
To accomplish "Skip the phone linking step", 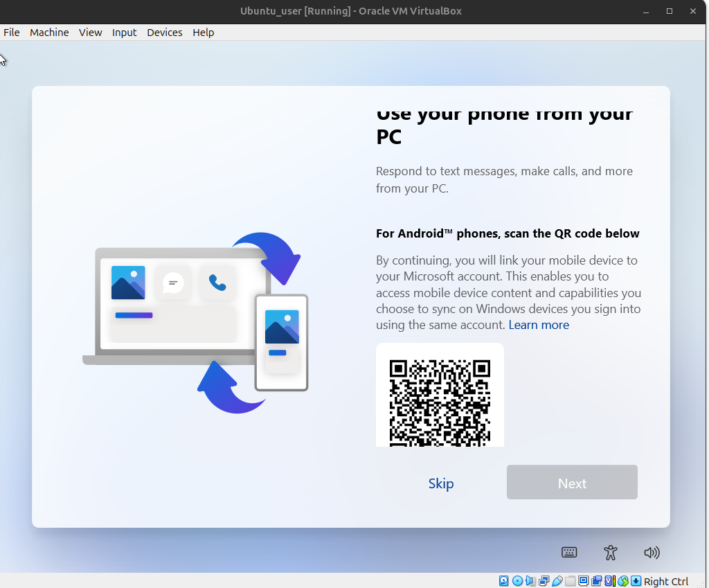I will pos(441,483).
